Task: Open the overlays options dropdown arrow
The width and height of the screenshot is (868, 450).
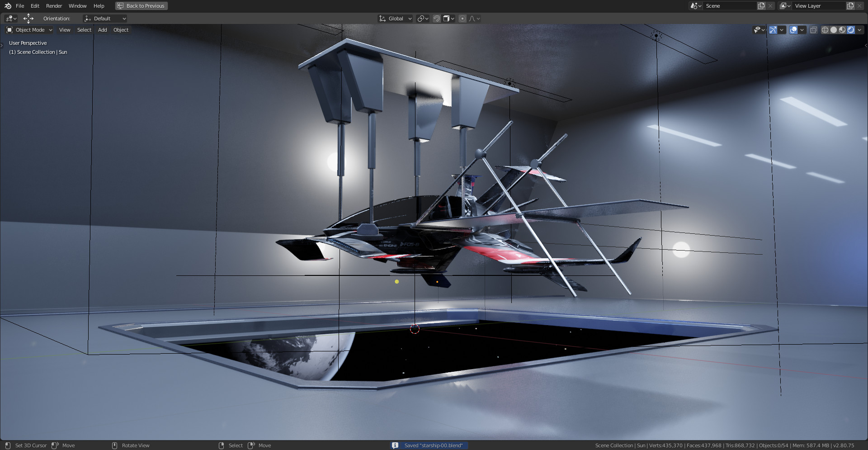Action: tap(802, 30)
